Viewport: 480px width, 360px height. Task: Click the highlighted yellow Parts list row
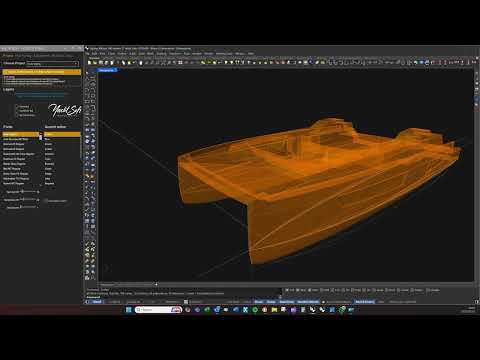(x=21, y=134)
